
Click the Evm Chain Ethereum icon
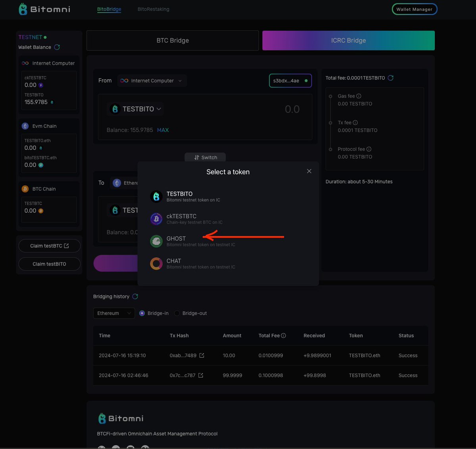[x=25, y=126]
